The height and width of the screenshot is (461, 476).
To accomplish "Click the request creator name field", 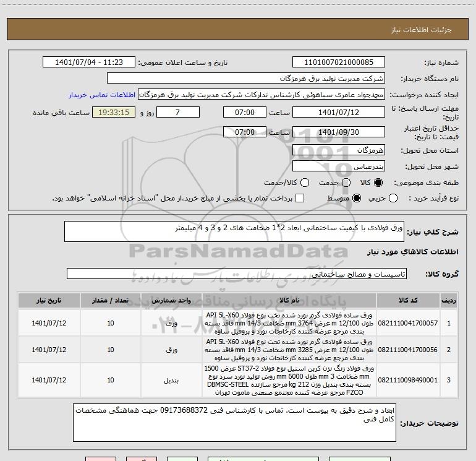I will pyautogui.click(x=261, y=95).
